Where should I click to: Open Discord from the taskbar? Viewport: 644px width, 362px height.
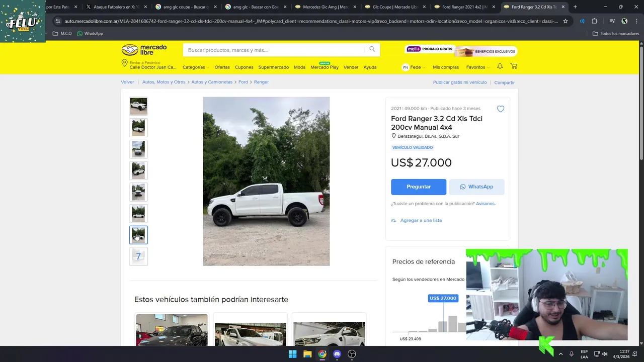click(x=337, y=354)
